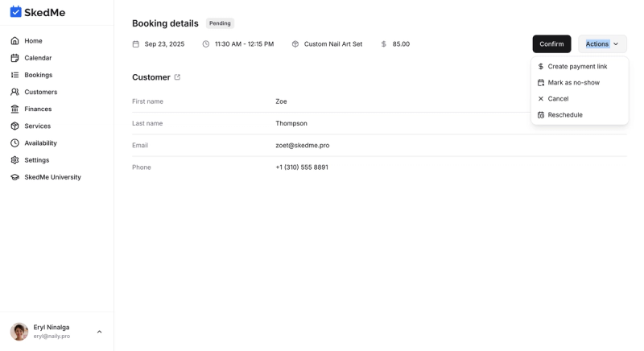Click the Reschedule calendar-clock icon
Image resolution: width=644 pixels, height=351 pixels.
click(541, 115)
